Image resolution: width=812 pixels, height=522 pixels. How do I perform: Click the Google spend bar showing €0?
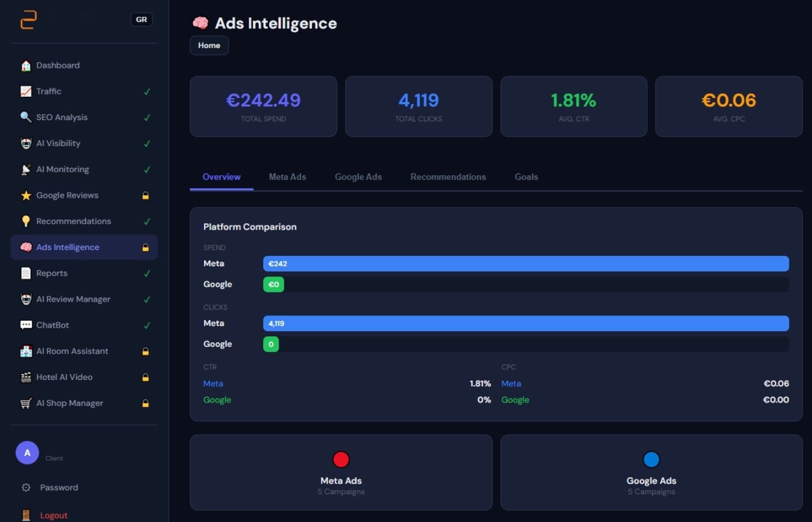pos(274,285)
